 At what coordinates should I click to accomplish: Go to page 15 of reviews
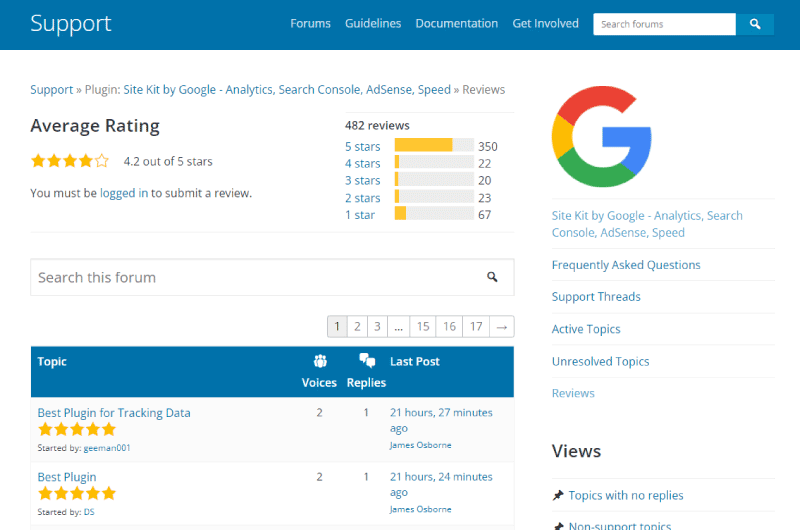click(423, 327)
